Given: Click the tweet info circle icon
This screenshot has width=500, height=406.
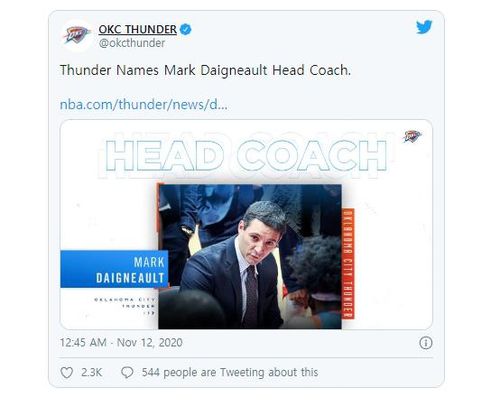Looking at the screenshot, I should click(426, 343).
